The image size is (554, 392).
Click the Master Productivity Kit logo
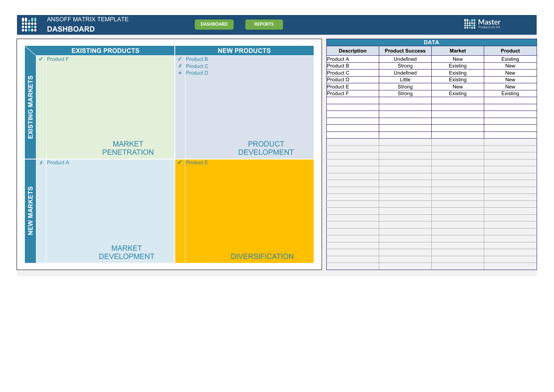pyautogui.click(x=482, y=24)
